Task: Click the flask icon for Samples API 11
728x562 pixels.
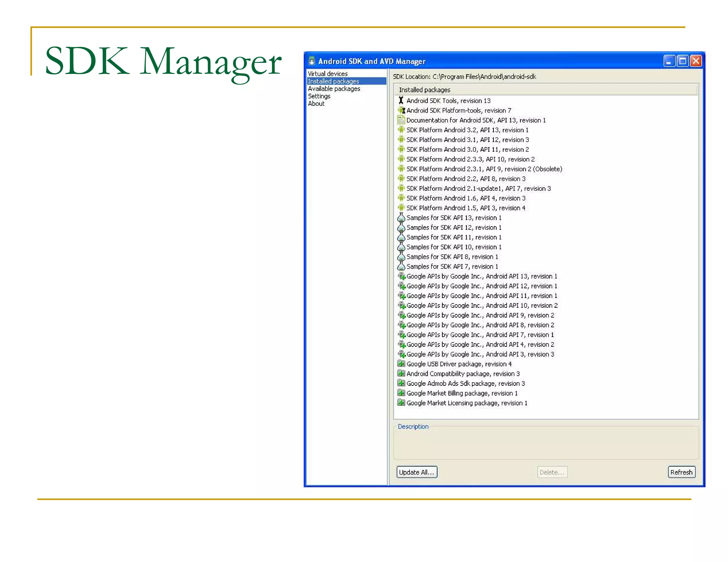Action: tap(401, 237)
